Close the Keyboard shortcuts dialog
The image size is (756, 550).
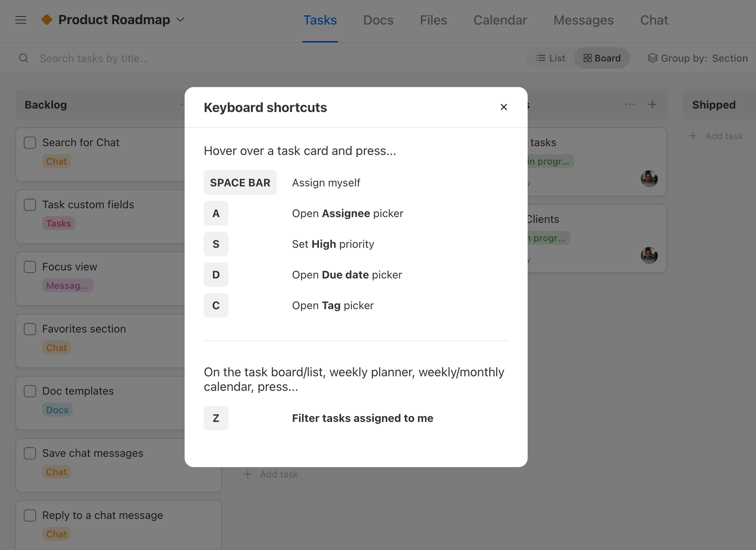tap(504, 107)
